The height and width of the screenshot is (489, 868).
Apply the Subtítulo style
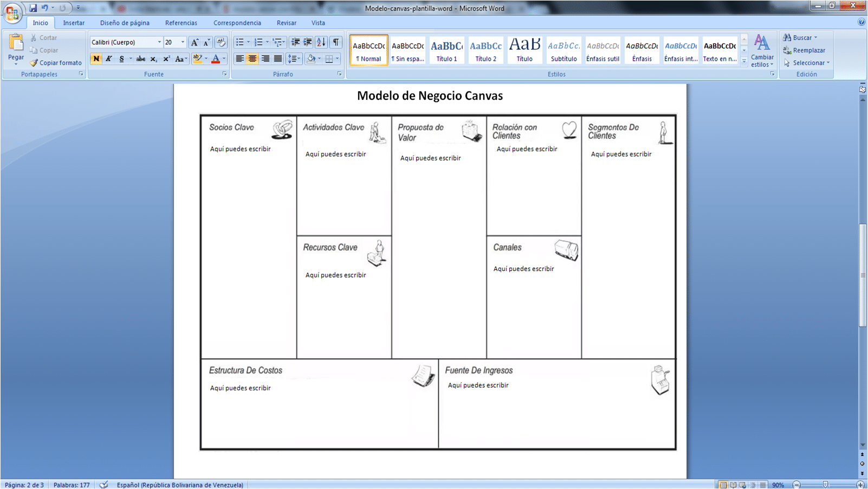click(563, 50)
